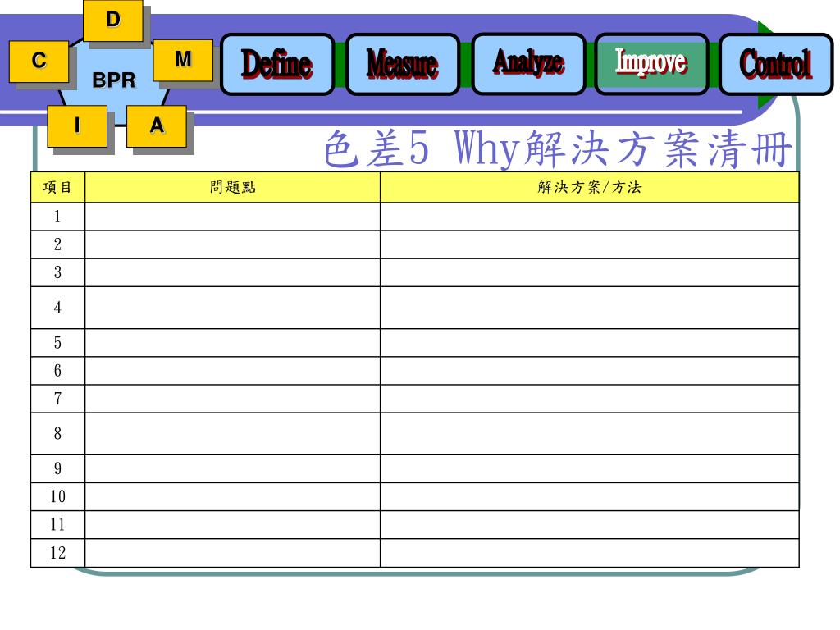Click the empty 解決方案/方法 cell in row 4
The height and width of the screenshot is (630, 840).
589,308
